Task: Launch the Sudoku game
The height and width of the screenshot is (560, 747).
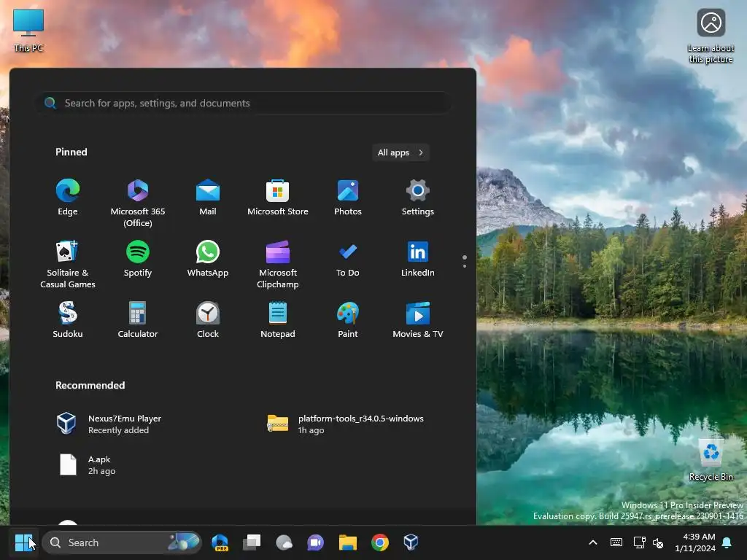Action: point(68,320)
